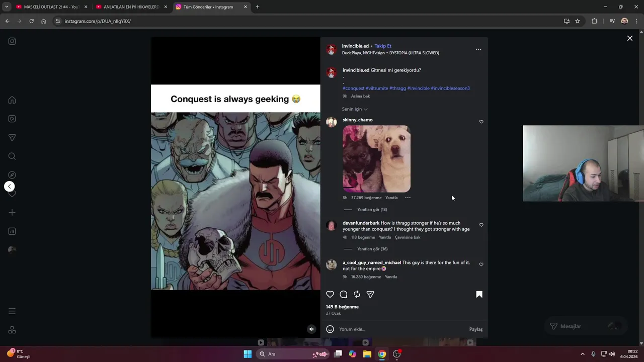Open skinny_chamo's profile name
This screenshot has width=644, height=362.
point(358,120)
